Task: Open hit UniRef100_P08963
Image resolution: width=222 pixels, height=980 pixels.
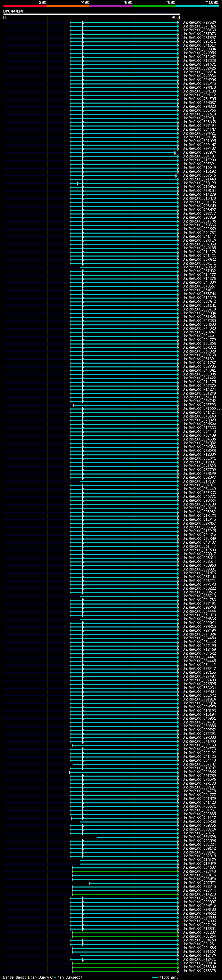Action: tap(199, 565)
